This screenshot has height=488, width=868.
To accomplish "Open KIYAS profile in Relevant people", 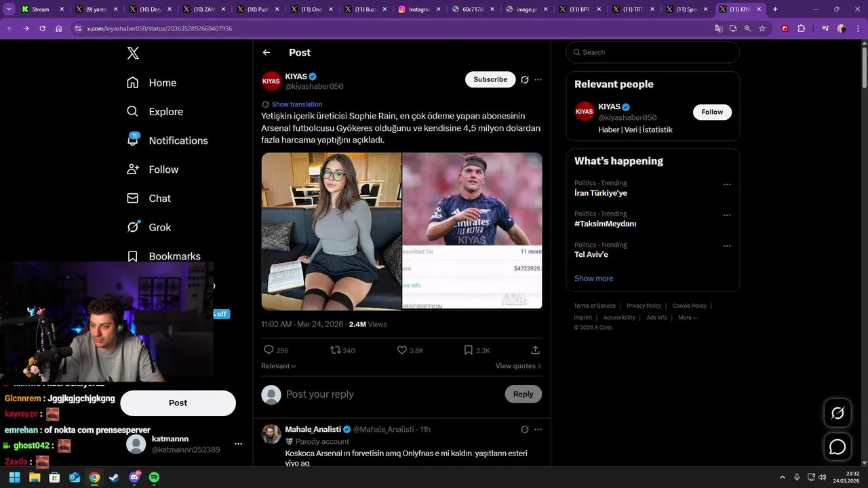I will pyautogui.click(x=609, y=107).
